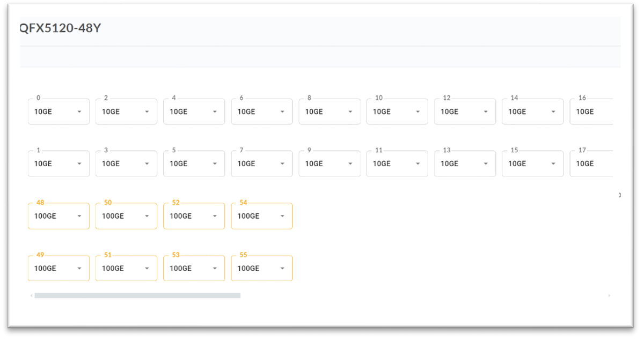Image resolution: width=644 pixels, height=342 pixels.
Task: Expand the port 11 speed selector
Action: click(397, 163)
